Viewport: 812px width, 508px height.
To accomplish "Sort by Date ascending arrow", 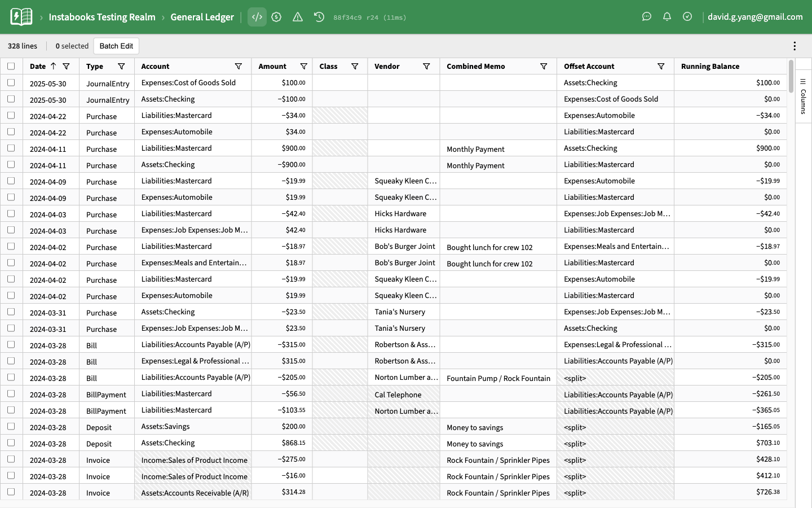I will click(54, 66).
